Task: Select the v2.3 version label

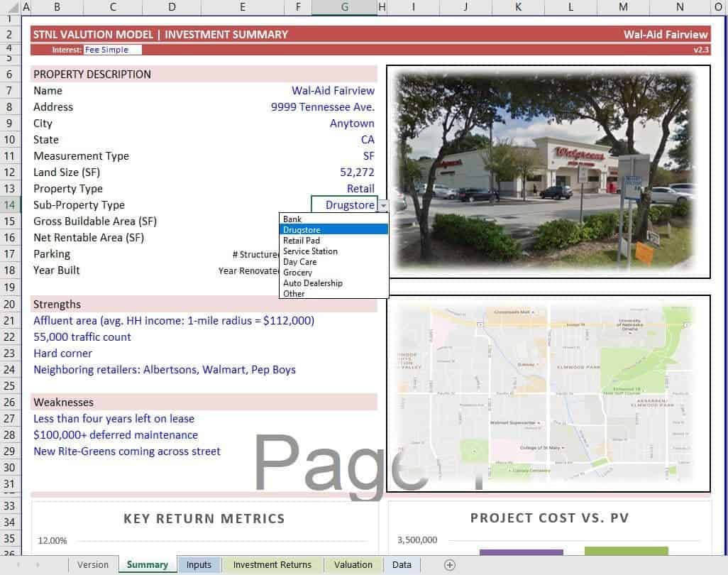Action: [701, 50]
